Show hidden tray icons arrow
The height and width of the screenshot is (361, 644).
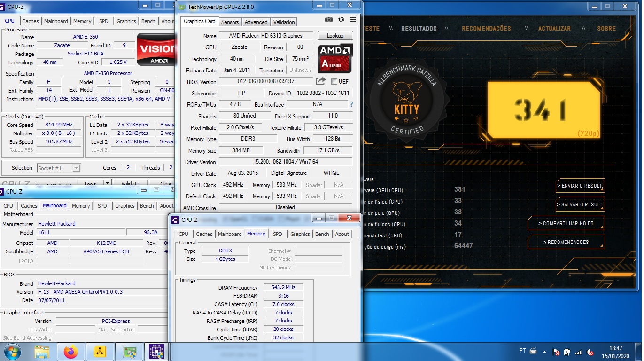click(545, 352)
